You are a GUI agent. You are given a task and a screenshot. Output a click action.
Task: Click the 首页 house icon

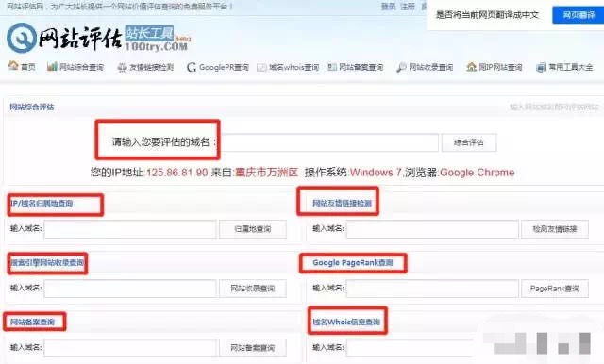click(x=13, y=66)
